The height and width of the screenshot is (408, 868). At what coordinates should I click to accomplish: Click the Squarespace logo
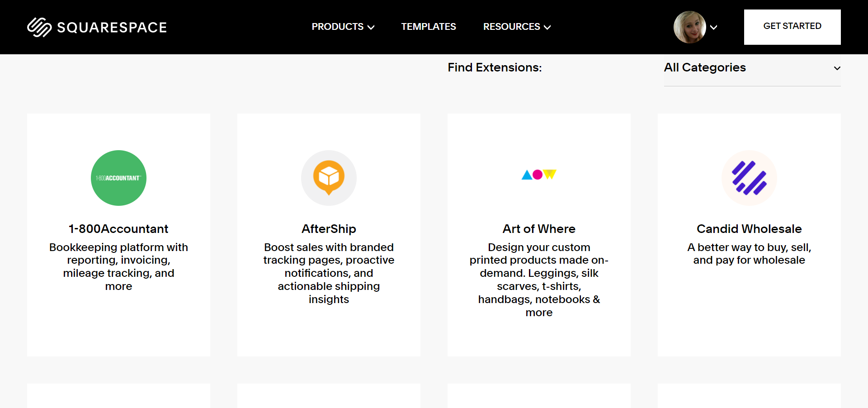point(39,27)
